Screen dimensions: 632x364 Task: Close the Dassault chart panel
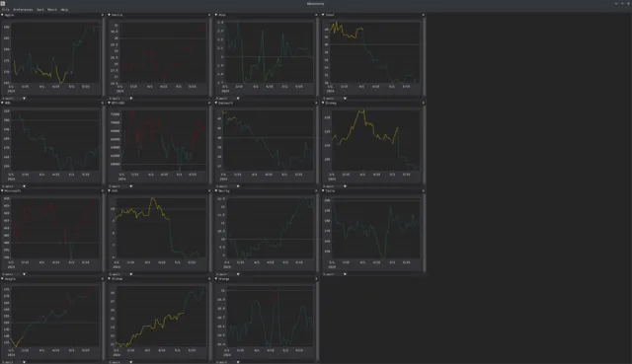pos(316,103)
